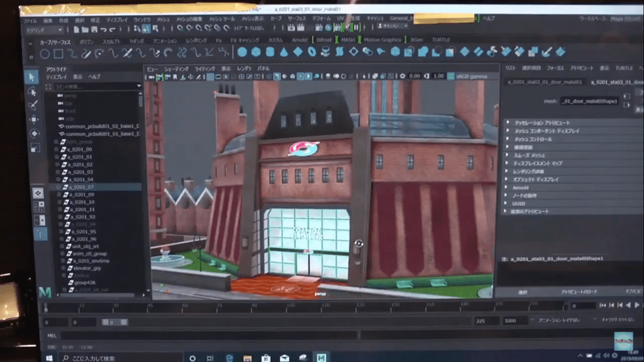Select the a_0201_07 outliner row
Image resolution: width=644 pixels, height=362 pixels.
[x=97, y=187]
